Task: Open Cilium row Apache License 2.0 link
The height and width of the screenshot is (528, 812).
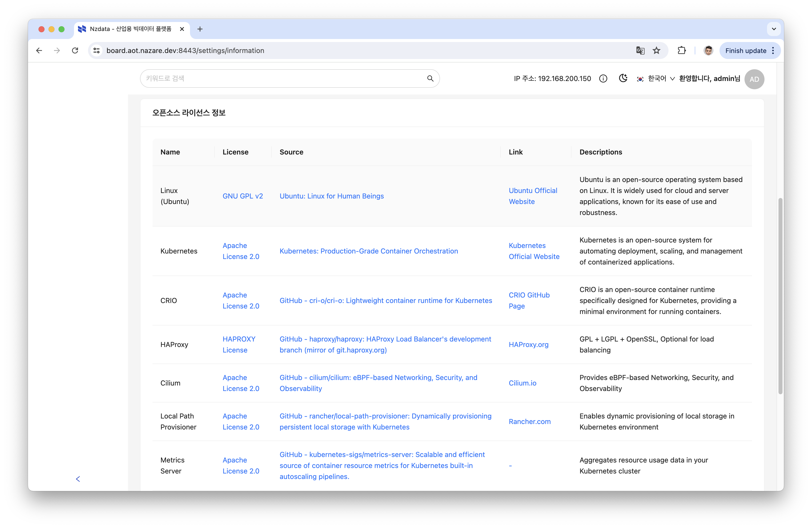Action: 241,383
